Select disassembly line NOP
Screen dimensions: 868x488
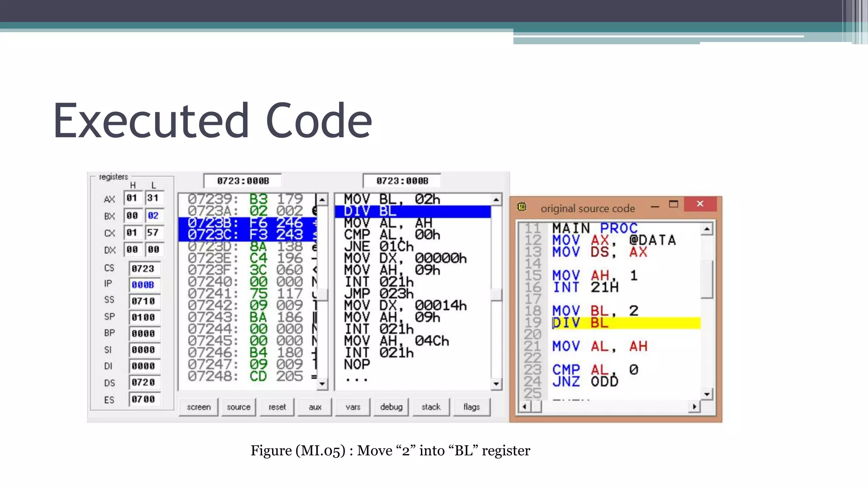(x=412, y=364)
